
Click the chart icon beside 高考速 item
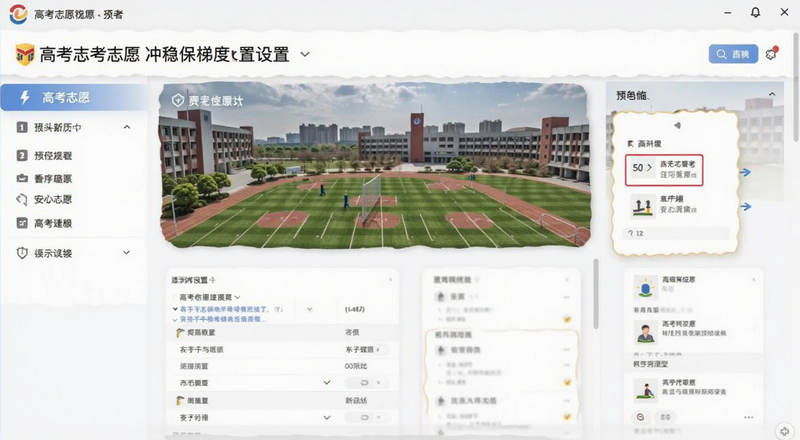[x=22, y=223]
